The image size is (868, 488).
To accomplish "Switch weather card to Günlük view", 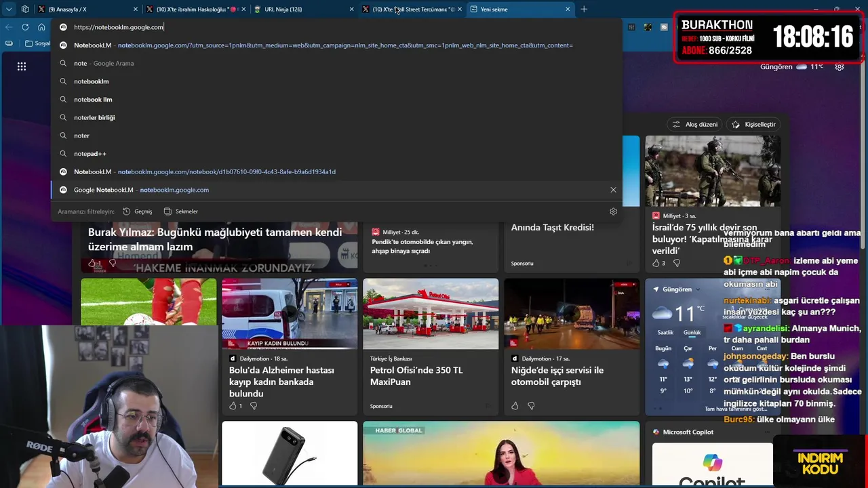I will 692,333.
